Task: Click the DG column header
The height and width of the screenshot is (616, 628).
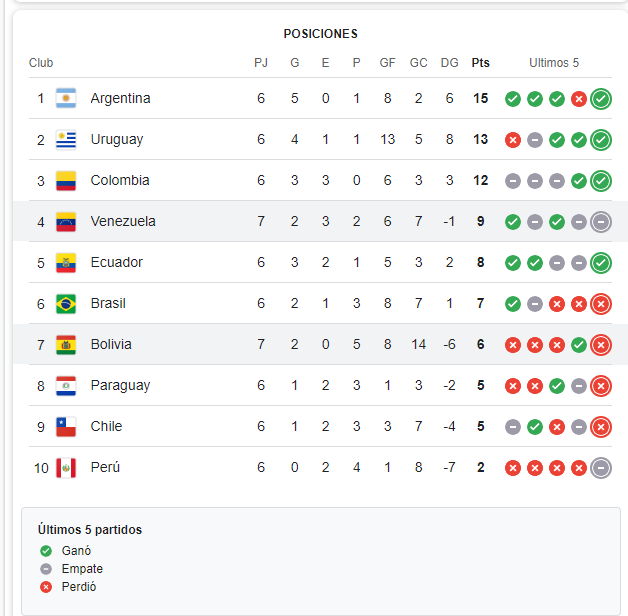Action: click(x=449, y=63)
